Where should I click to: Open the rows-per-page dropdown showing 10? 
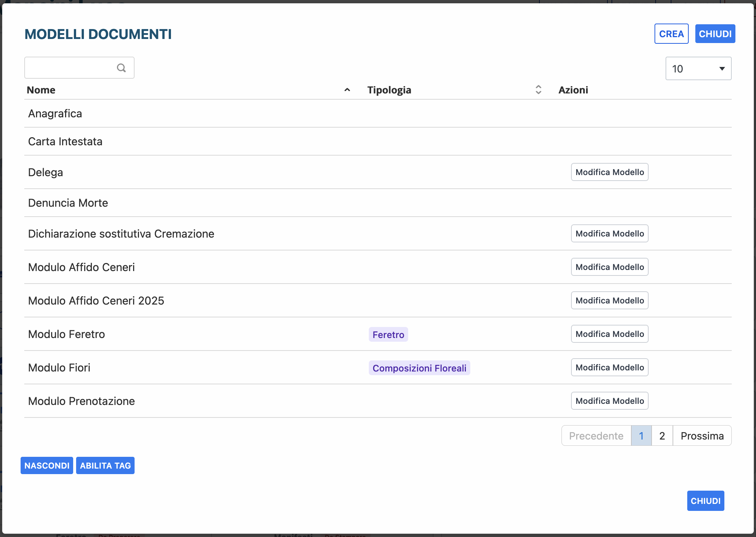(x=698, y=69)
